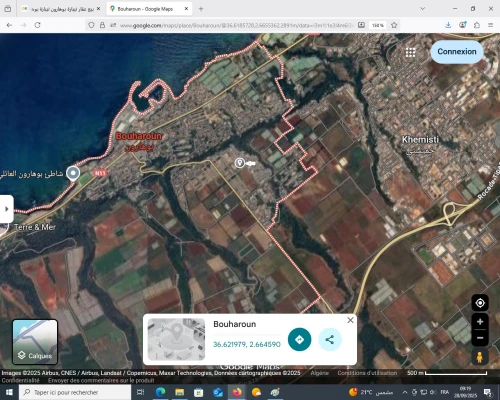Viewport: 500px width, 400px height.
Task: Open File Explorer from taskbar
Action: pyautogui.click(x=180, y=392)
